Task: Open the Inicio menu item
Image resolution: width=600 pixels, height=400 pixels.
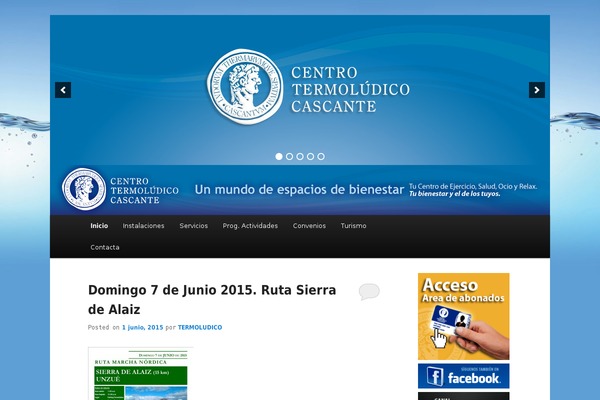Action: coord(99,226)
